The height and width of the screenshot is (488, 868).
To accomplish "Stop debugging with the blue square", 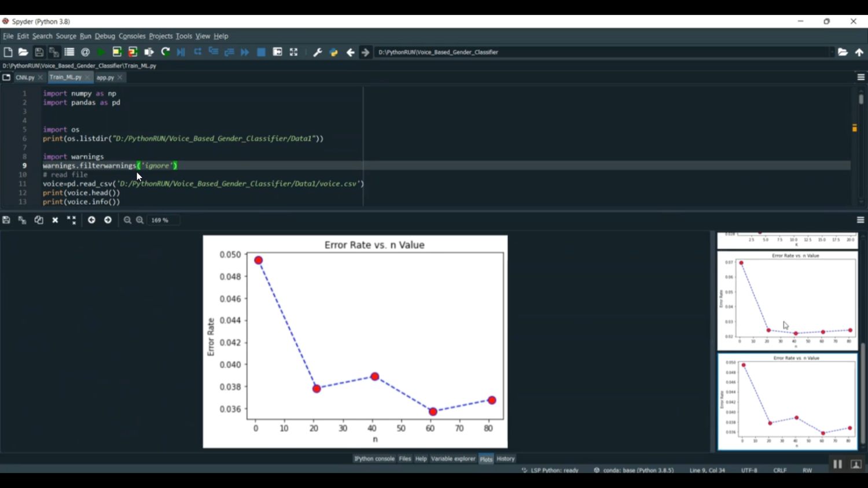I will 261,52.
